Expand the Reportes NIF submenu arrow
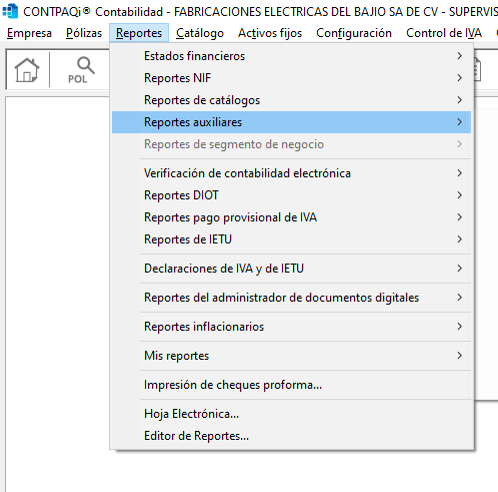Viewport: 498px width, 492px height. click(460, 78)
